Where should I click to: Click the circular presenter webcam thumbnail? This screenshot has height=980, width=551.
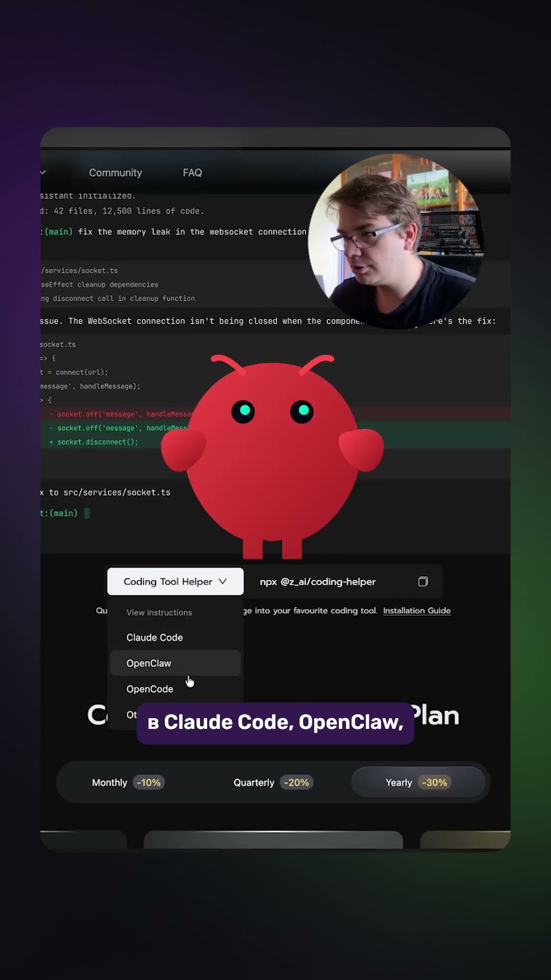395,241
